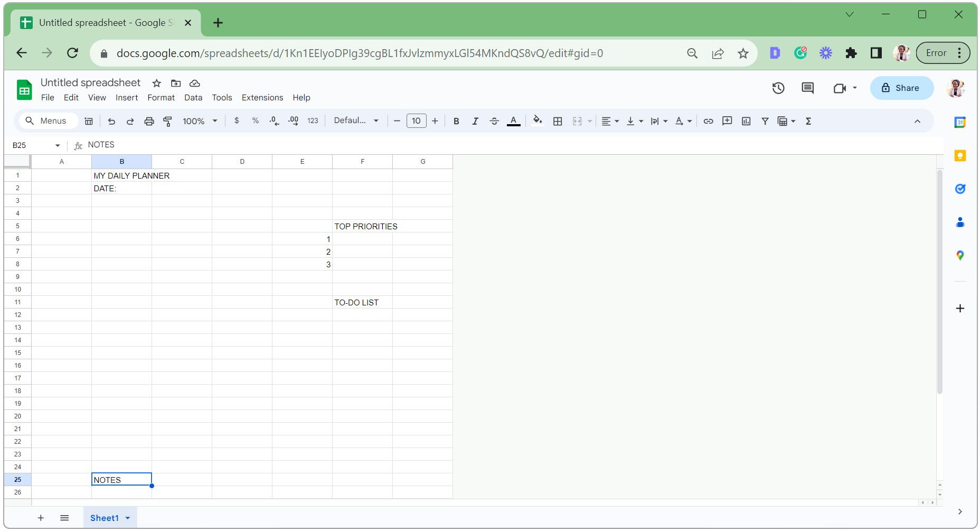Open the fill color tool

(538, 121)
